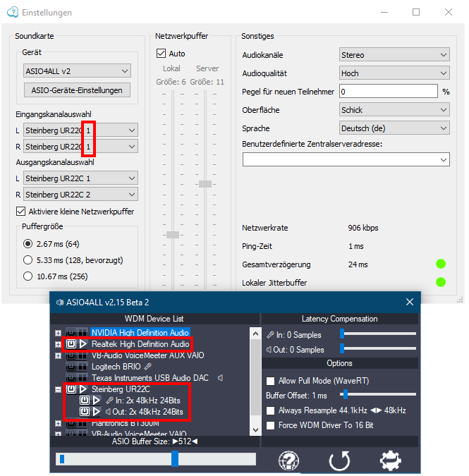Click pause status icon beside NVIDIA High Definition Audio
469x476 pixels.
(x=83, y=332)
